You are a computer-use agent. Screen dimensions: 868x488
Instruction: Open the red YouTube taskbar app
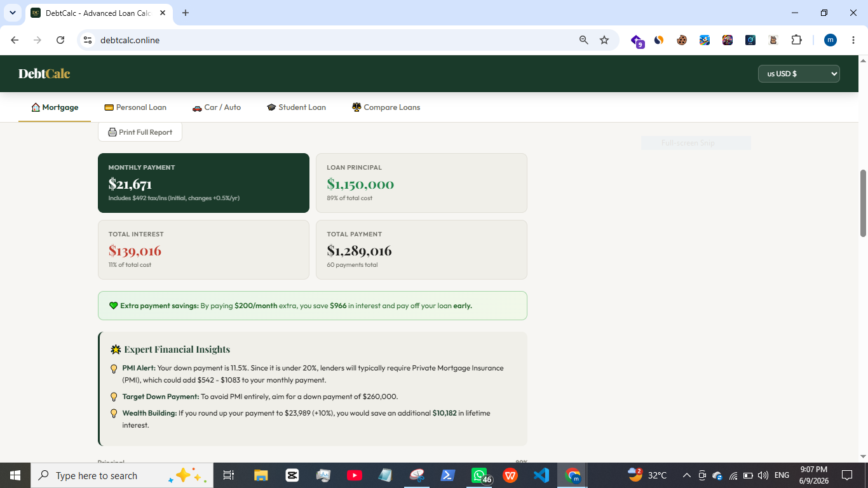coord(355,475)
